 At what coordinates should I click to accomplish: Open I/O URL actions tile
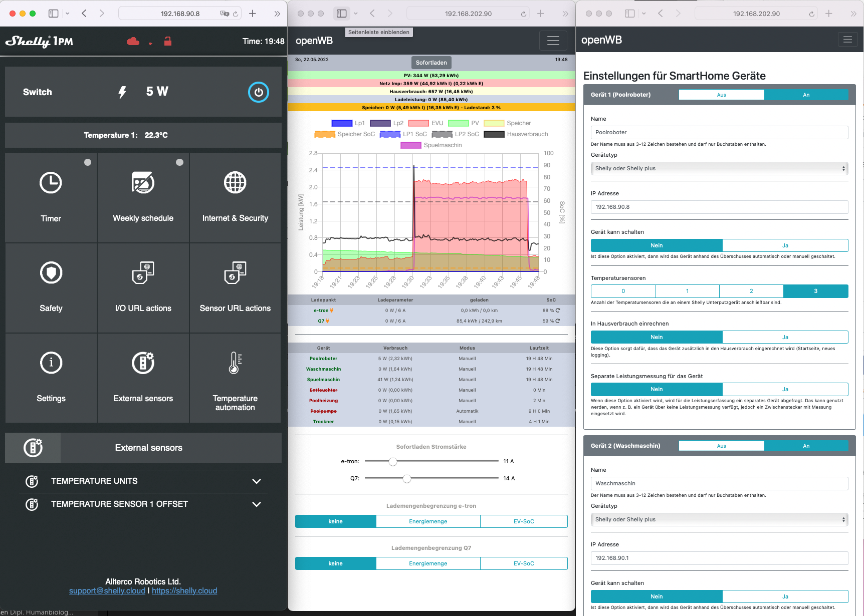[143, 287]
